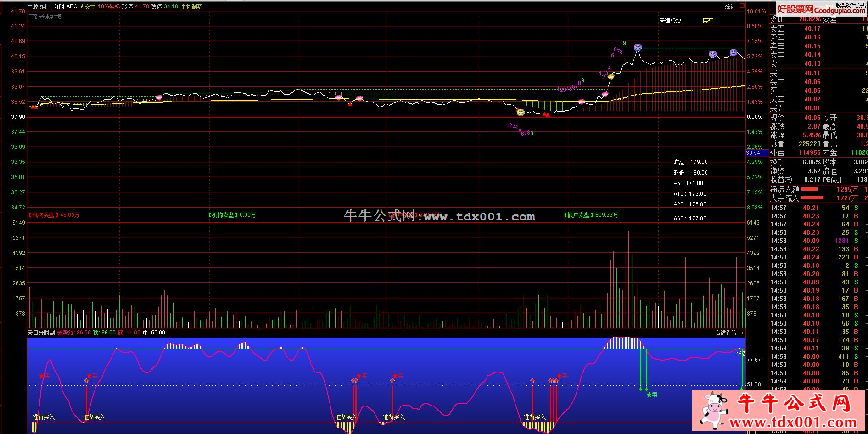Click the sad face marker nearest right edge

734,52
